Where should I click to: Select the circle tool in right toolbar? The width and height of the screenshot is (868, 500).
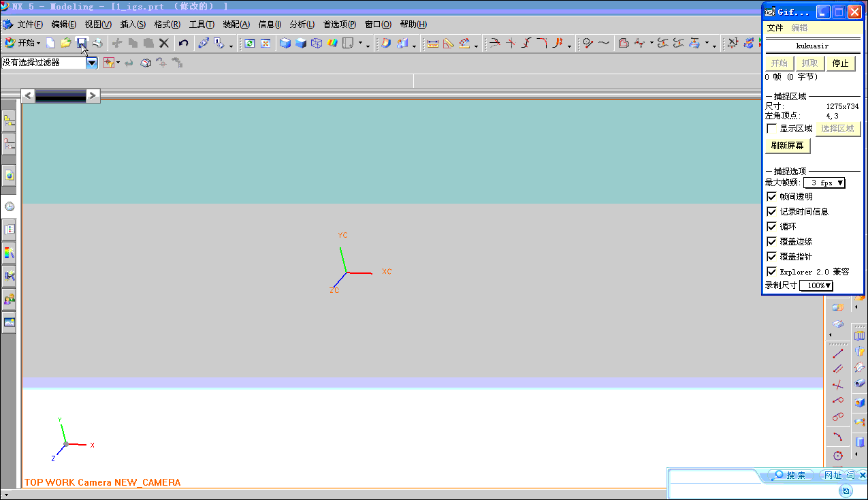tap(838, 455)
